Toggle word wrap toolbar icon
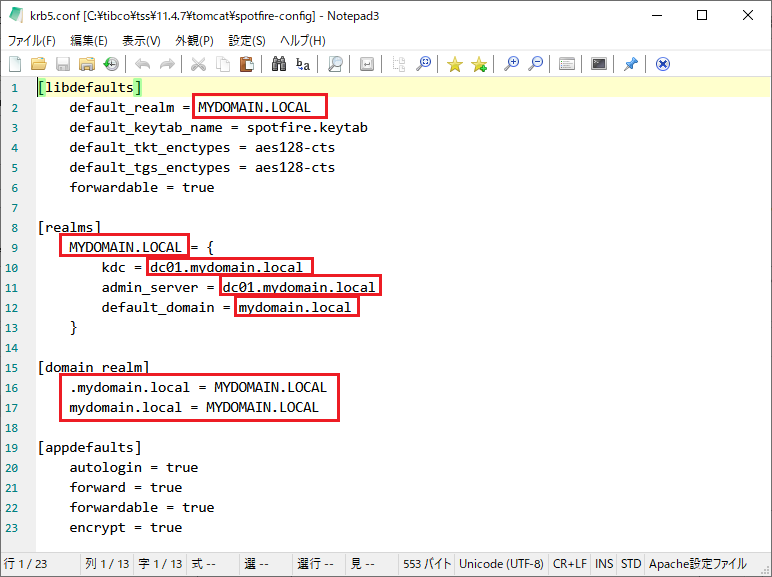Image resolution: width=772 pixels, height=577 pixels. [366, 64]
